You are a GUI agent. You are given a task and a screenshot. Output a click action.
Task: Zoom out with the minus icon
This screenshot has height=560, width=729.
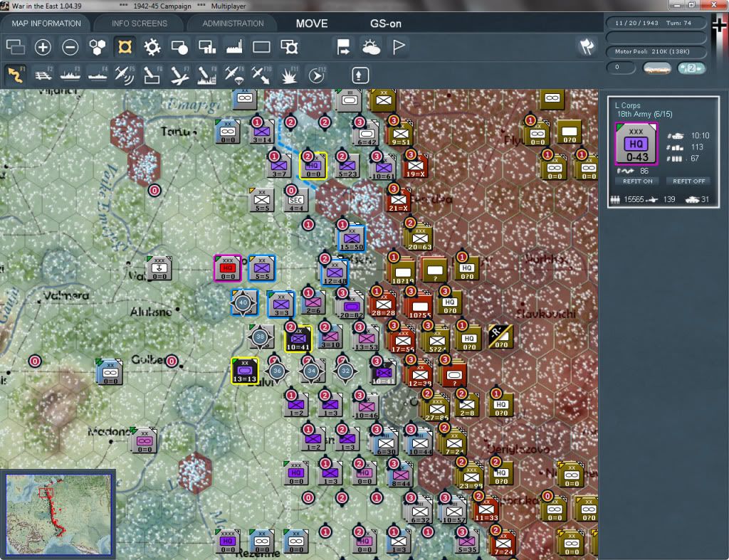pos(70,47)
